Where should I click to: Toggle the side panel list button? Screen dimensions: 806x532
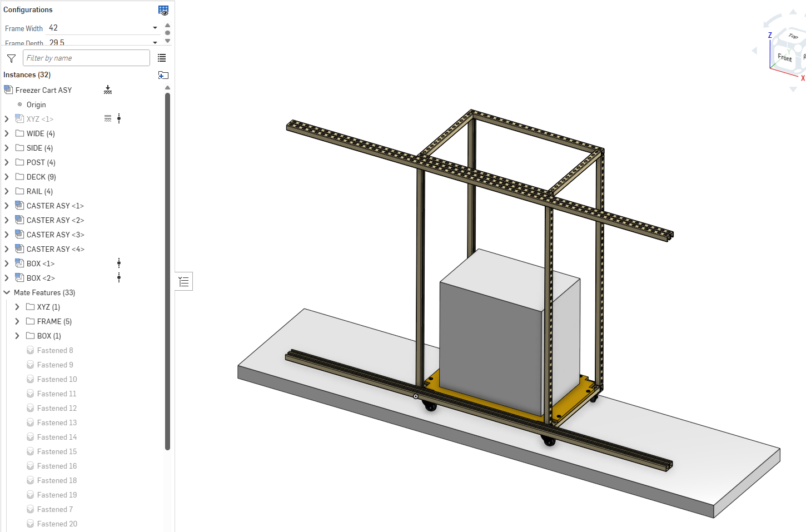(184, 282)
